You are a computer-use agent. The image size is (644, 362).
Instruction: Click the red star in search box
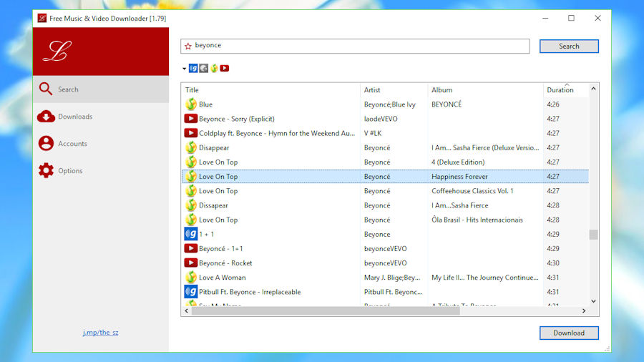click(188, 46)
